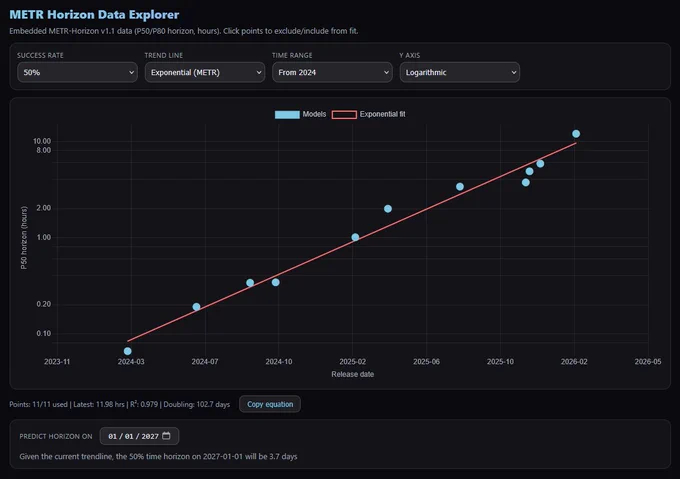Click the METR Horizon Data Explorer title
The height and width of the screenshot is (479, 680).
click(94, 15)
